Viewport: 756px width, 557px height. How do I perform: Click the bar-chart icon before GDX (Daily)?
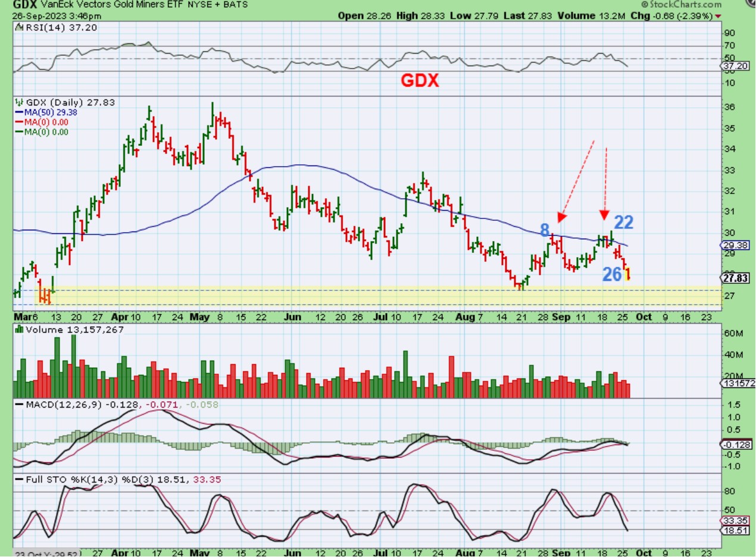pos(18,102)
